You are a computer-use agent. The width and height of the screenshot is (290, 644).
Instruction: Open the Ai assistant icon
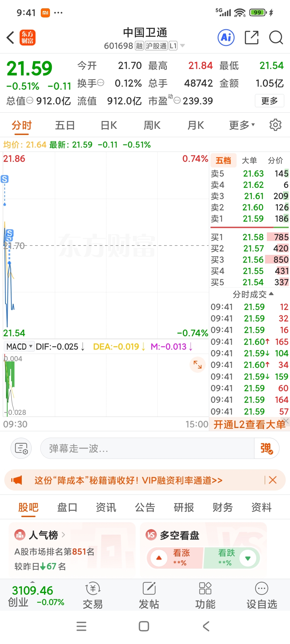point(226,38)
